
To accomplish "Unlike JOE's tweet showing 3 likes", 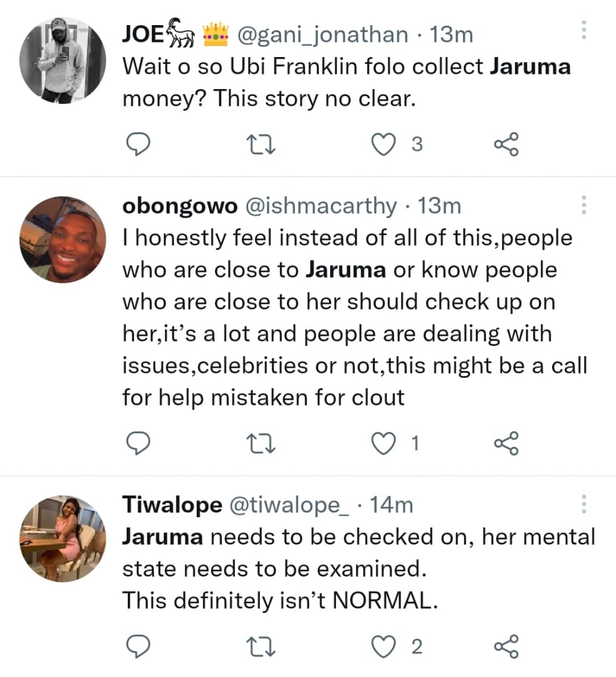I will (x=384, y=144).
